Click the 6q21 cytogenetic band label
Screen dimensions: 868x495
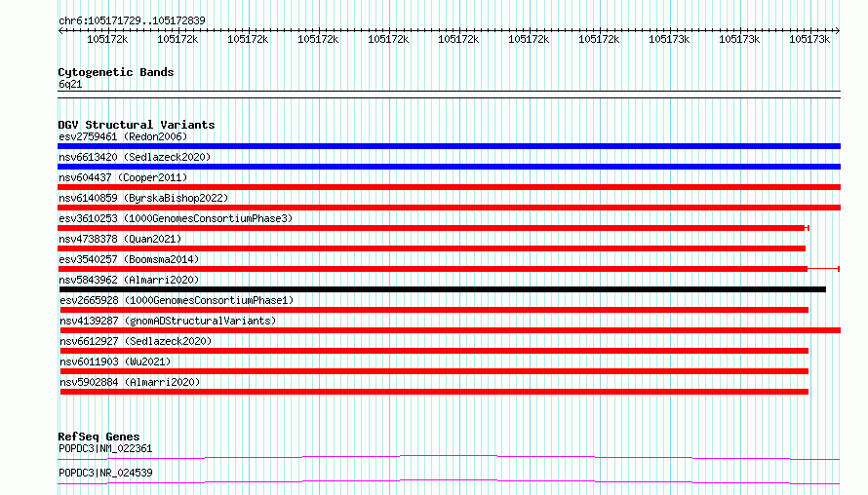click(x=70, y=84)
